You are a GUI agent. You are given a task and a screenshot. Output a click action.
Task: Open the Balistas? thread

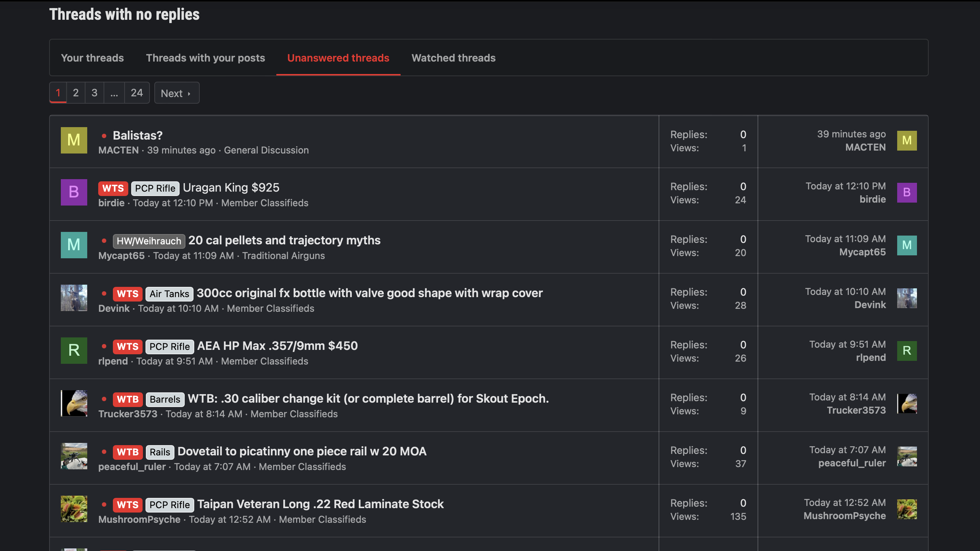point(138,136)
